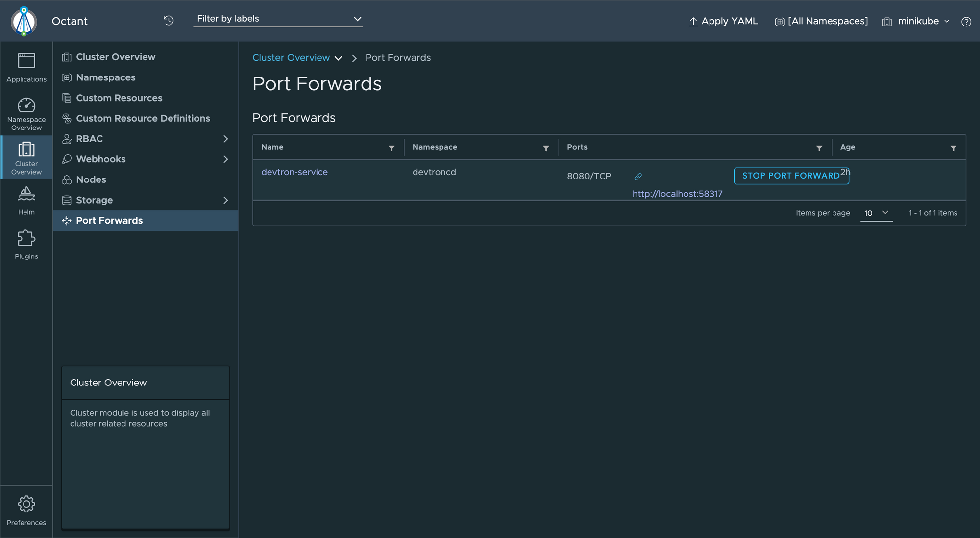The width and height of the screenshot is (980, 538).
Task: Open the items per page dropdown
Action: click(876, 213)
